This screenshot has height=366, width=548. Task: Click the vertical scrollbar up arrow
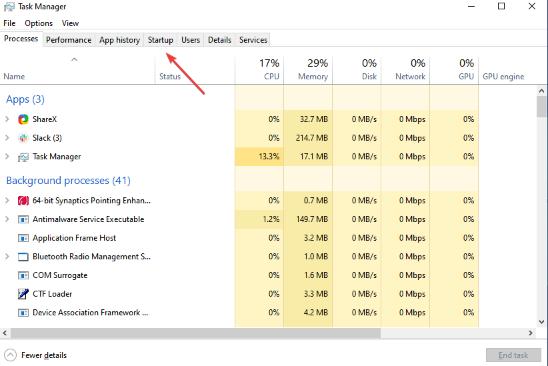click(x=541, y=91)
